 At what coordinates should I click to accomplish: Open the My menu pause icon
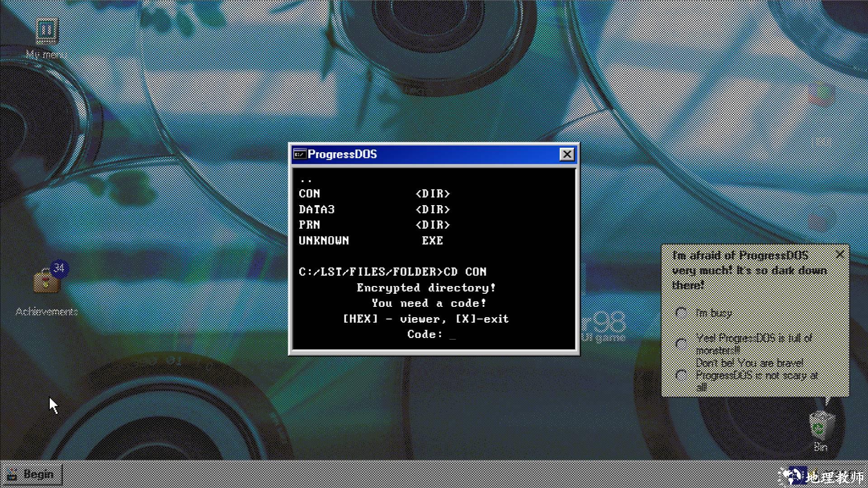click(x=47, y=31)
